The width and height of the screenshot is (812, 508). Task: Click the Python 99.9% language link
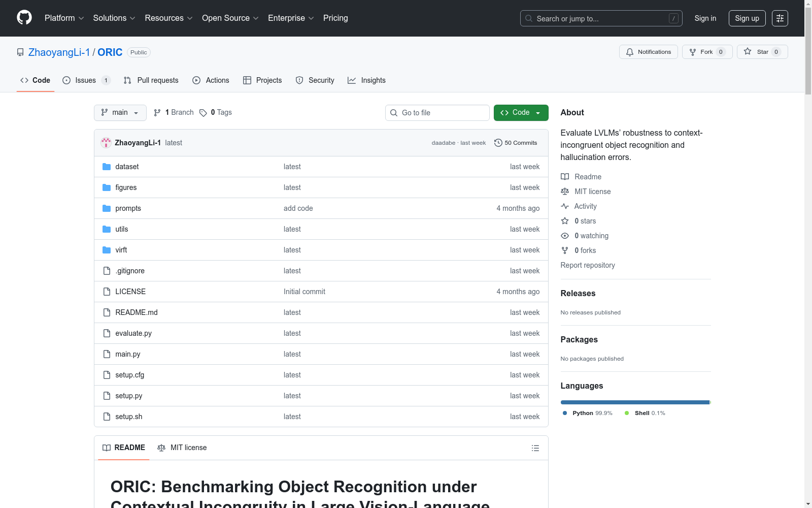(588, 413)
